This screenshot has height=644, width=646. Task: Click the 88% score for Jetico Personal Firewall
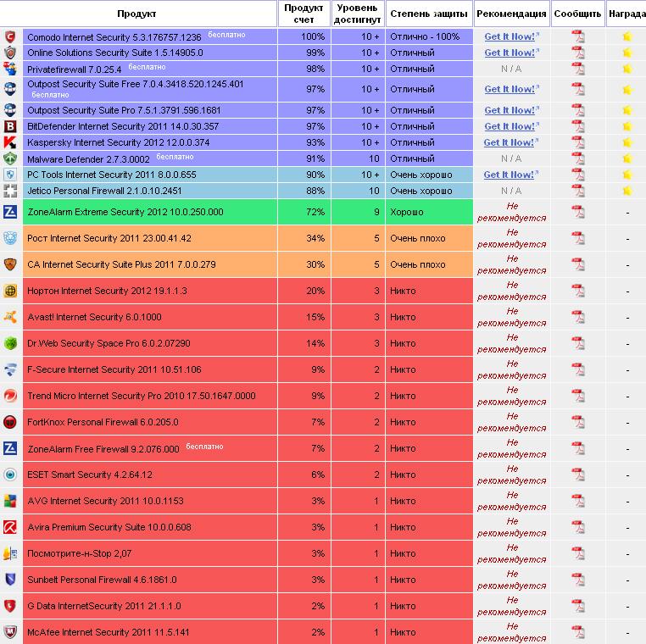coord(315,191)
